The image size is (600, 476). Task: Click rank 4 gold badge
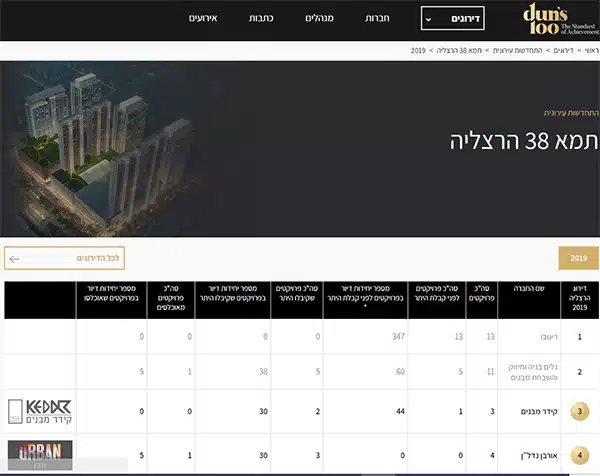580,455
